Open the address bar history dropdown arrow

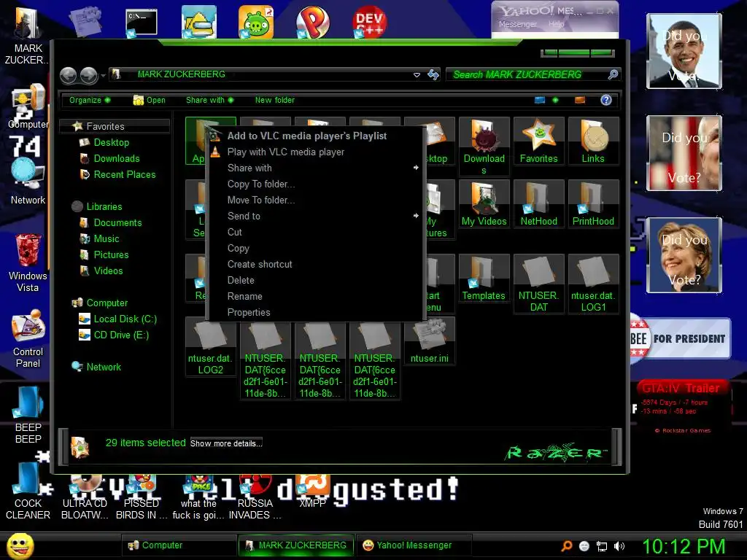(x=417, y=75)
